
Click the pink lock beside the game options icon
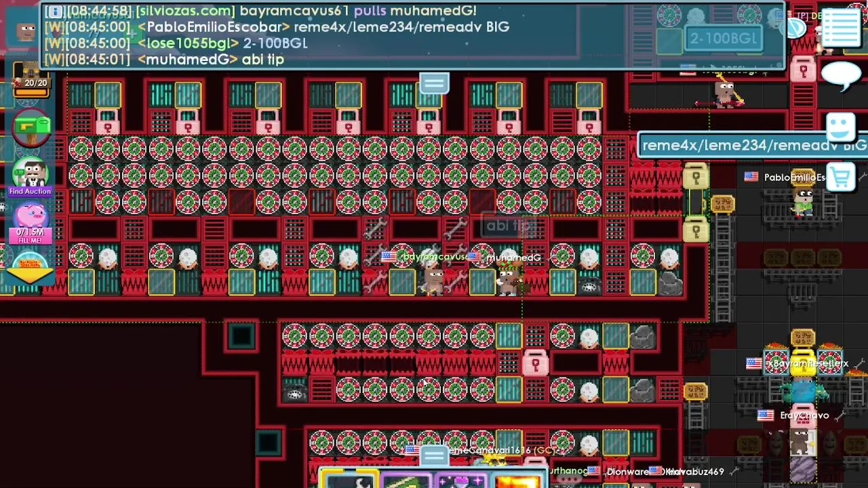coord(803,68)
